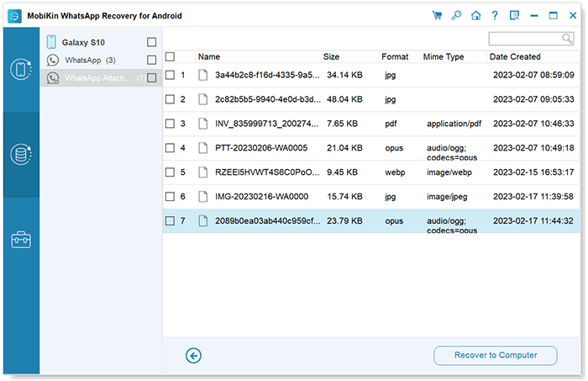
Task: Click date 2023-02-17 11:44:32
Action: 533,220
